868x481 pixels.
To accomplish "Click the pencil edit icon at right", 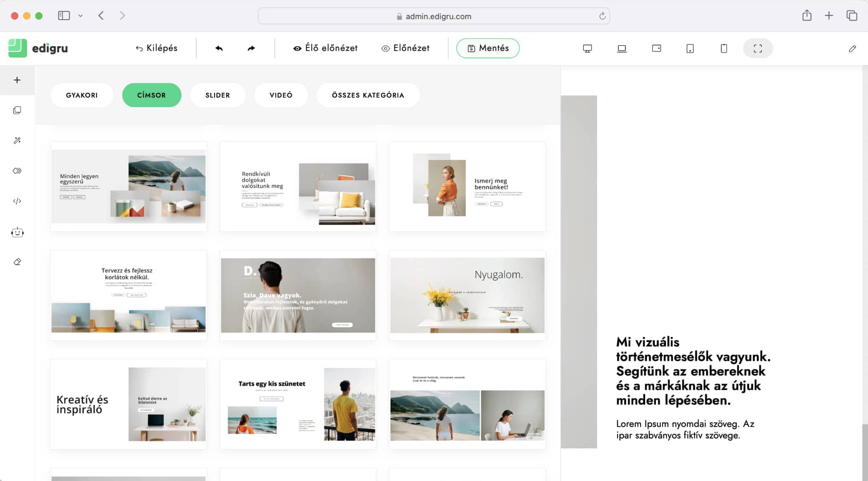I will pos(852,48).
